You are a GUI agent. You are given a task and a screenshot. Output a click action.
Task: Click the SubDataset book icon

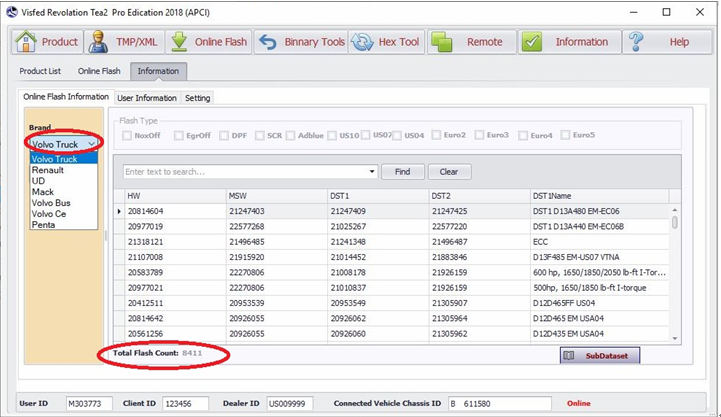[x=569, y=355]
